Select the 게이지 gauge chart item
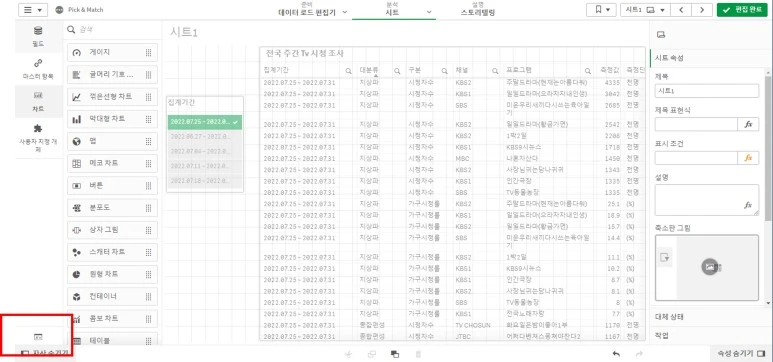Viewport: 773px width, 362px height. [x=112, y=52]
